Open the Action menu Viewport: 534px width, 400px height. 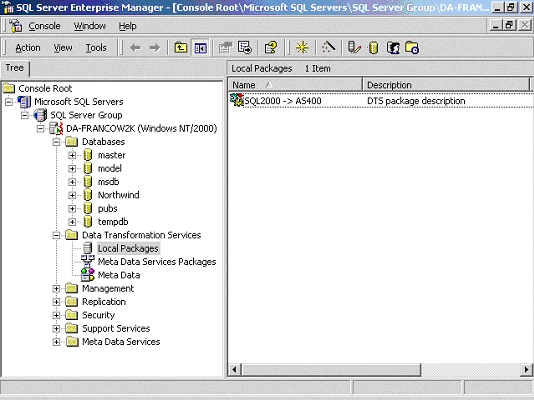(x=28, y=48)
